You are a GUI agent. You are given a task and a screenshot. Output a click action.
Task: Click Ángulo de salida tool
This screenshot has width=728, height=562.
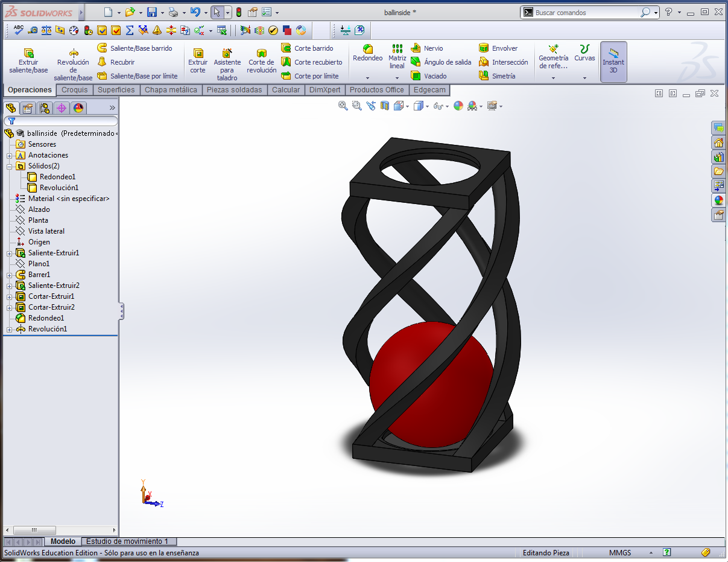click(441, 62)
